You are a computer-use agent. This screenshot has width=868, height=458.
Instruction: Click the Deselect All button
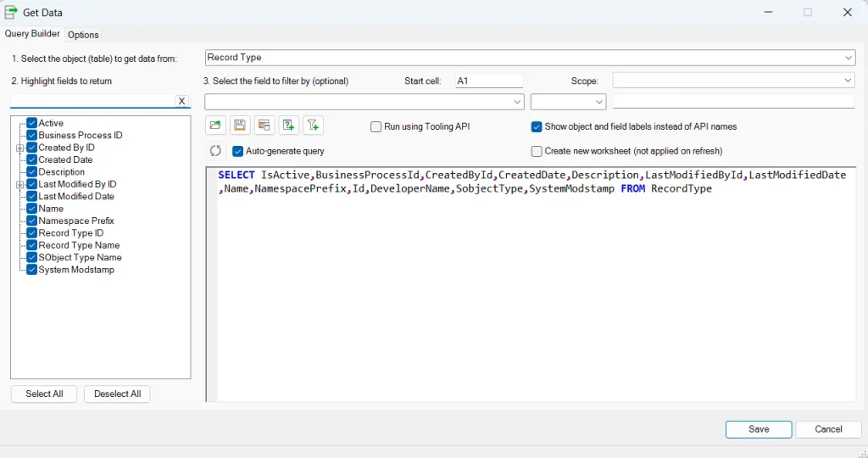click(117, 394)
